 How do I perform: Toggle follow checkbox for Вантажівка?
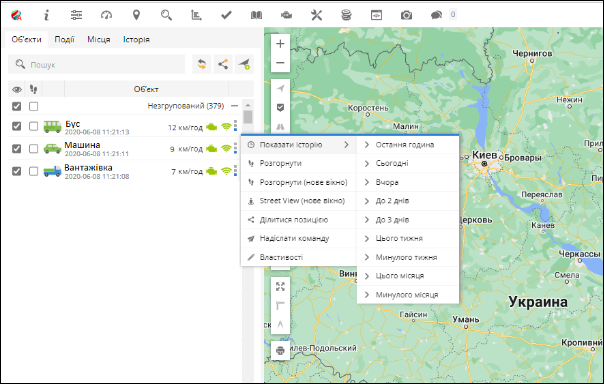[34, 171]
